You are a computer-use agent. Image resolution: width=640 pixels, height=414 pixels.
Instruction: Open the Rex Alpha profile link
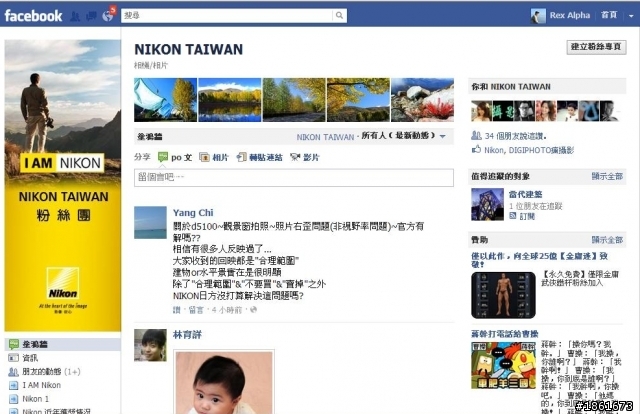click(x=570, y=16)
